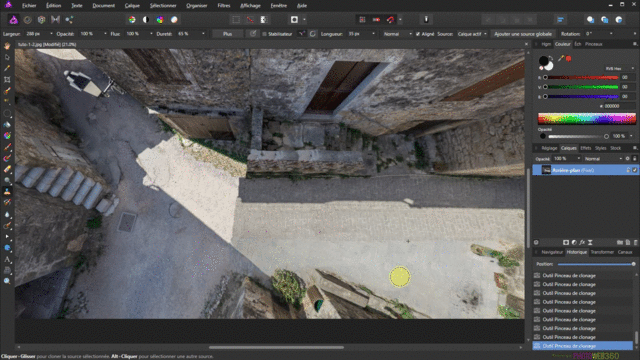Toggle the rope stabiliser mode icon
The image size is (640, 360).
[302, 34]
